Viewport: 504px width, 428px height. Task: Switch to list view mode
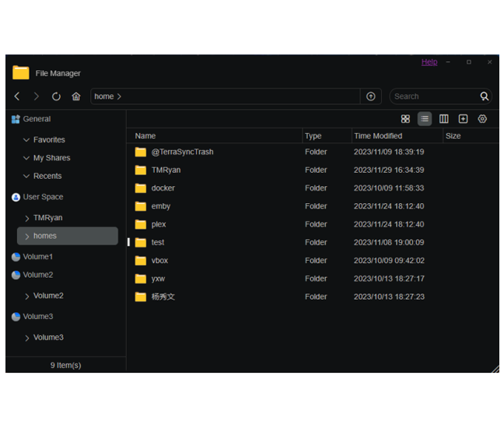pyautogui.click(x=425, y=119)
